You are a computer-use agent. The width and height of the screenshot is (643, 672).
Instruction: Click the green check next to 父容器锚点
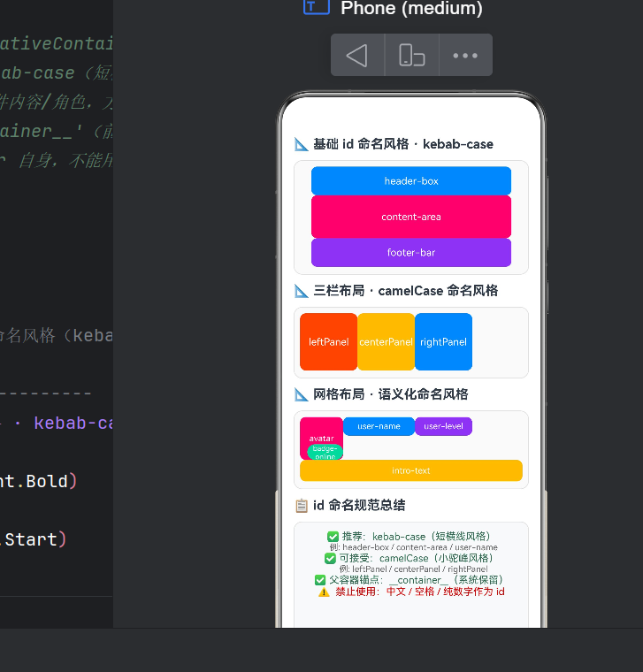pos(320,580)
